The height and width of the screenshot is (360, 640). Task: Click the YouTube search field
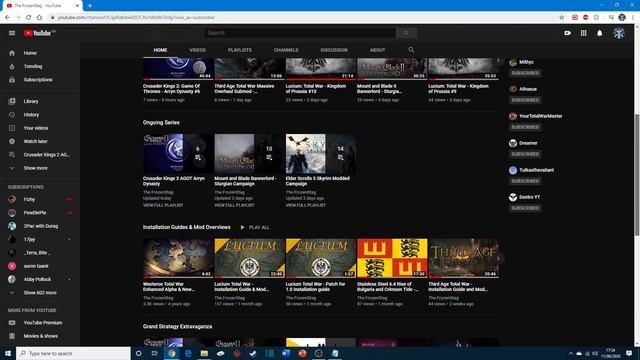300,33
